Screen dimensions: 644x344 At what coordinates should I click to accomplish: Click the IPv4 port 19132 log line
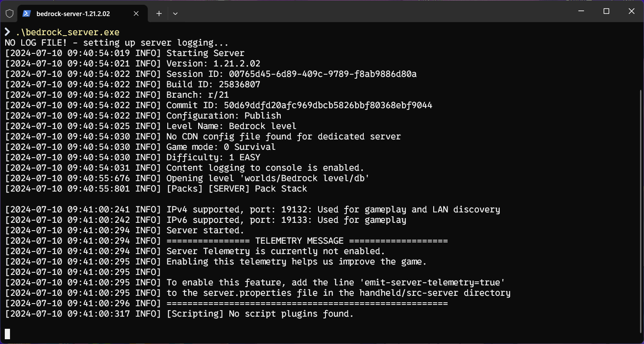[x=333, y=209]
